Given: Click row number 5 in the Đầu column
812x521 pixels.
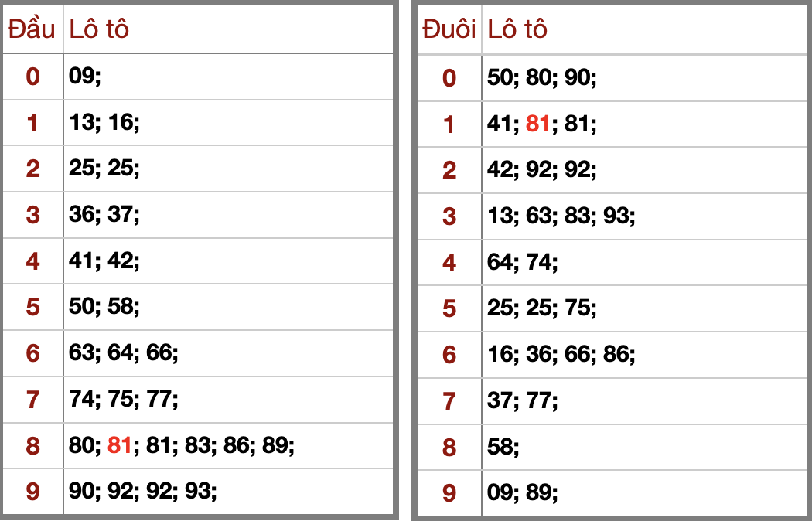Looking at the screenshot, I should [x=32, y=307].
